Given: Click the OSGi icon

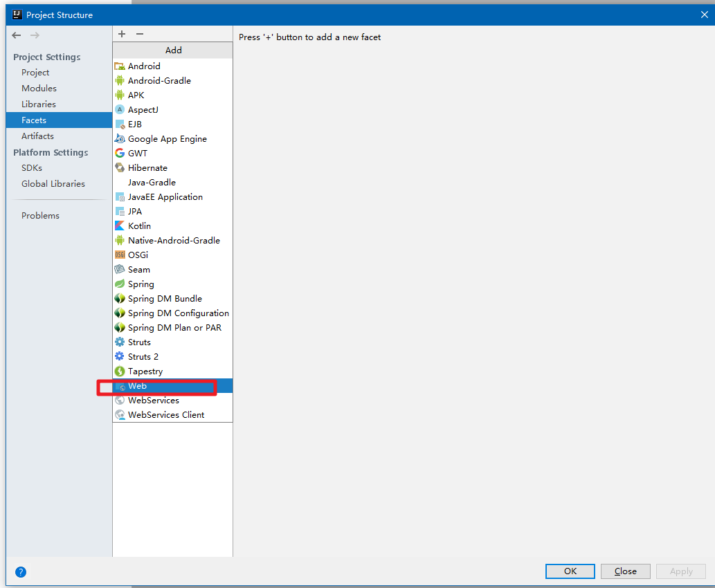Looking at the screenshot, I should [x=120, y=255].
